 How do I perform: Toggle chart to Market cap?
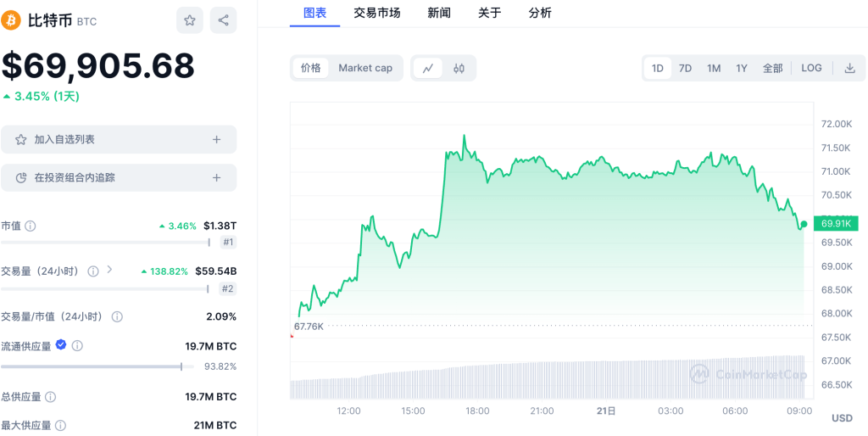pyautogui.click(x=365, y=68)
